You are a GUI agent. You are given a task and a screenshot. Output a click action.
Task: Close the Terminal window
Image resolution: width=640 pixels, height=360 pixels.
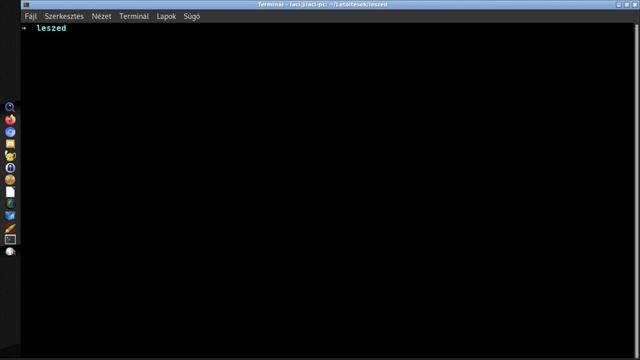[x=635, y=4]
